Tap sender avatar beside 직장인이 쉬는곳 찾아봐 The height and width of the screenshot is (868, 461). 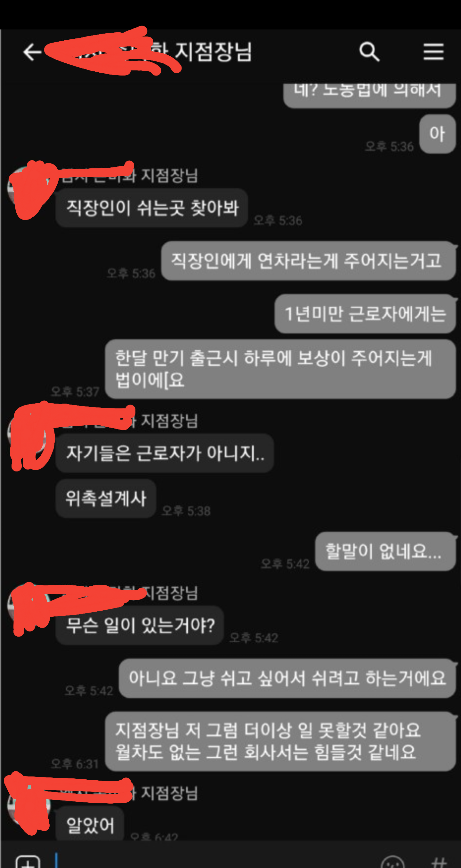(28, 187)
